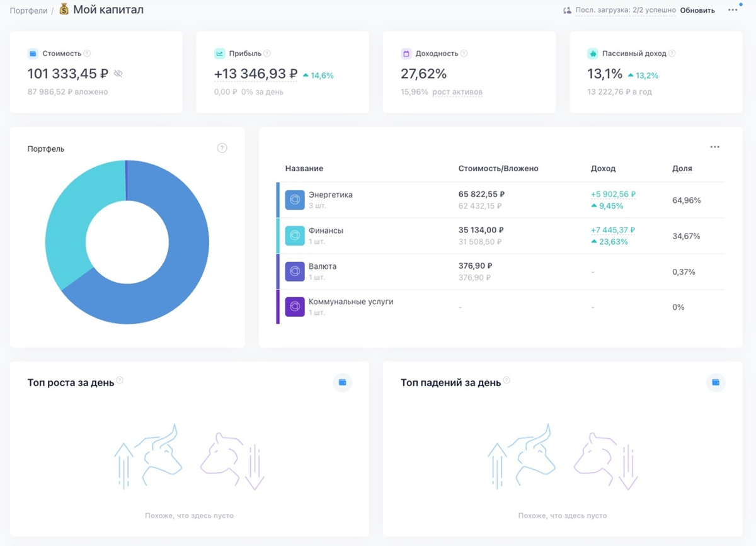Viewport: 756px width, 546px height.
Task: Sort by the Стоимость/Вложено column header
Action: (498, 169)
